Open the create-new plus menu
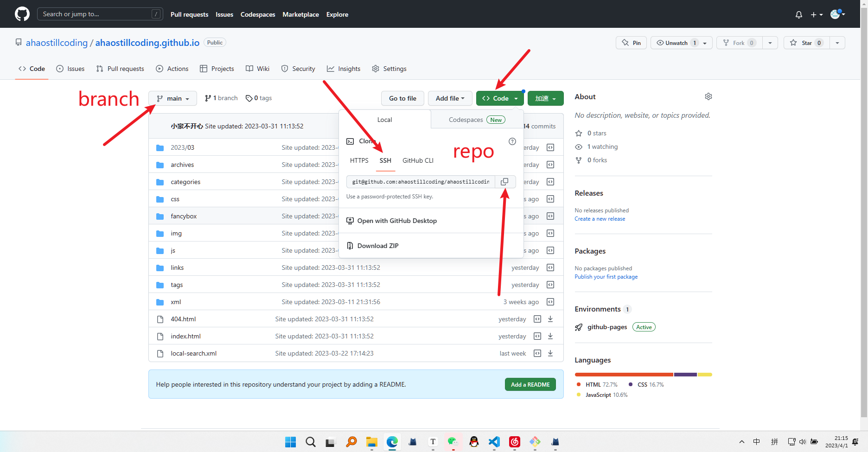Screen dimensions: 868x452 pyautogui.click(x=817, y=14)
